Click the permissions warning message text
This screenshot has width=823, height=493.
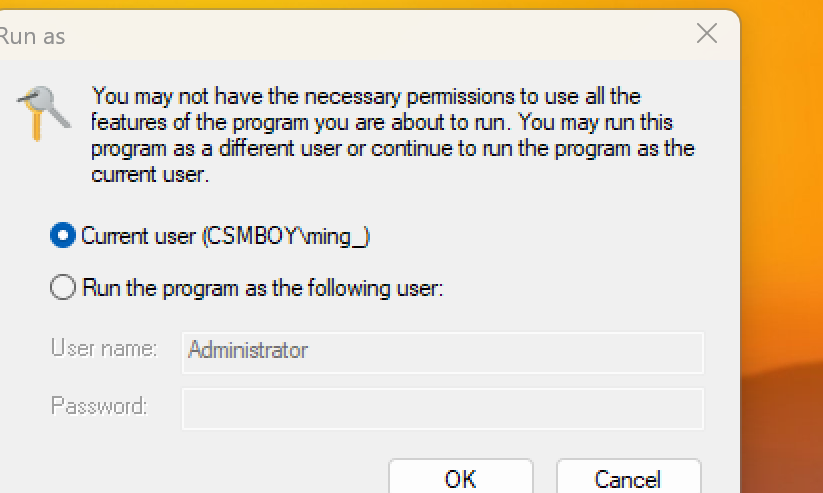pos(393,135)
